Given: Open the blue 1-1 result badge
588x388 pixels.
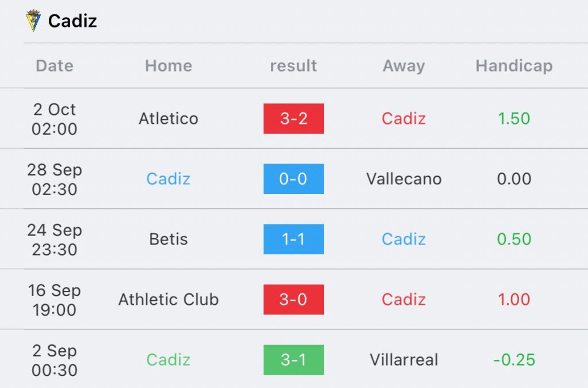Looking at the screenshot, I should (x=293, y=239).
